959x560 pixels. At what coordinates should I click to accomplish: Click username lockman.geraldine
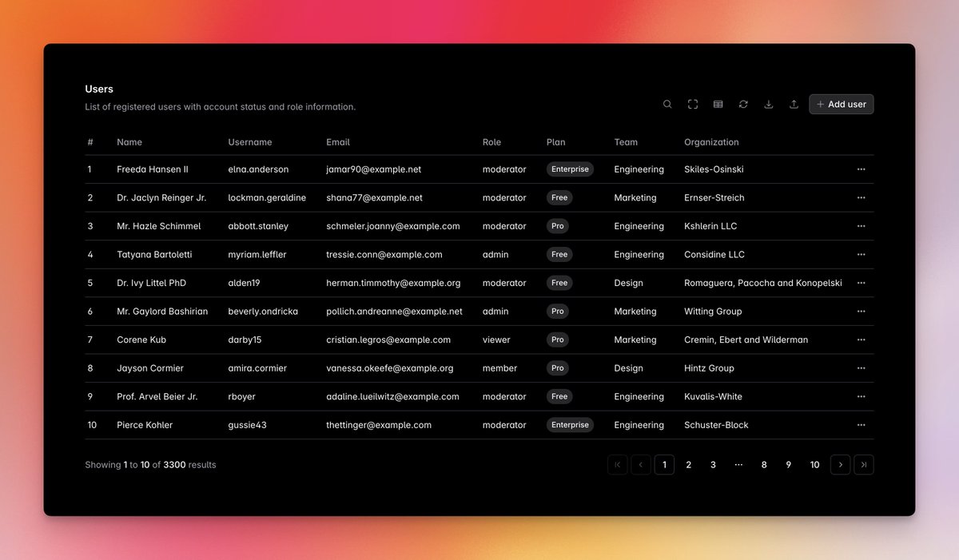(x=267, y=198)
